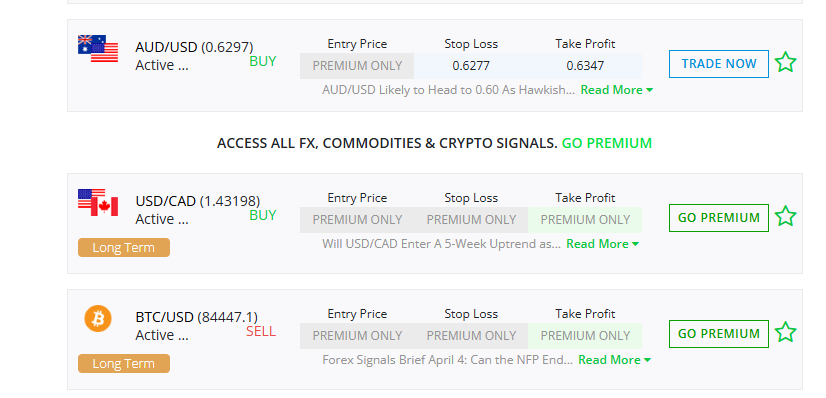826x398 pixels.
Task: Click AUD/USD PREMIUM ONLY entry price cell
Action: point(357,66)
